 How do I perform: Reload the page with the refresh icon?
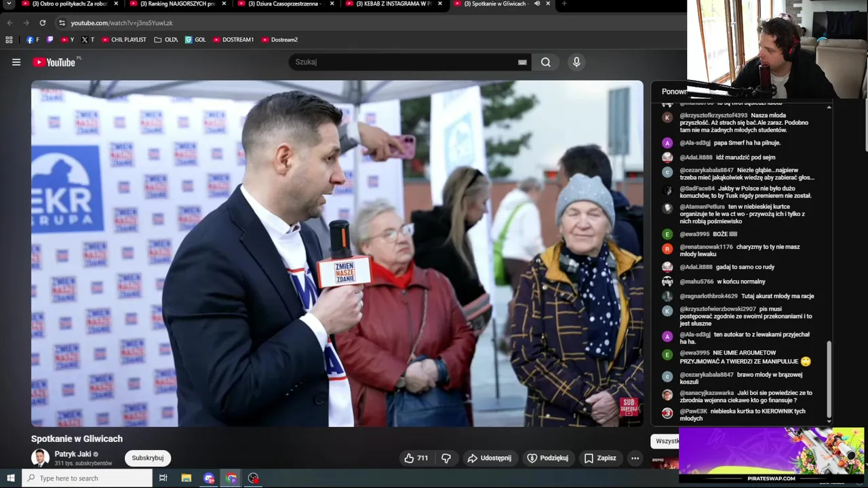(43, 22)
